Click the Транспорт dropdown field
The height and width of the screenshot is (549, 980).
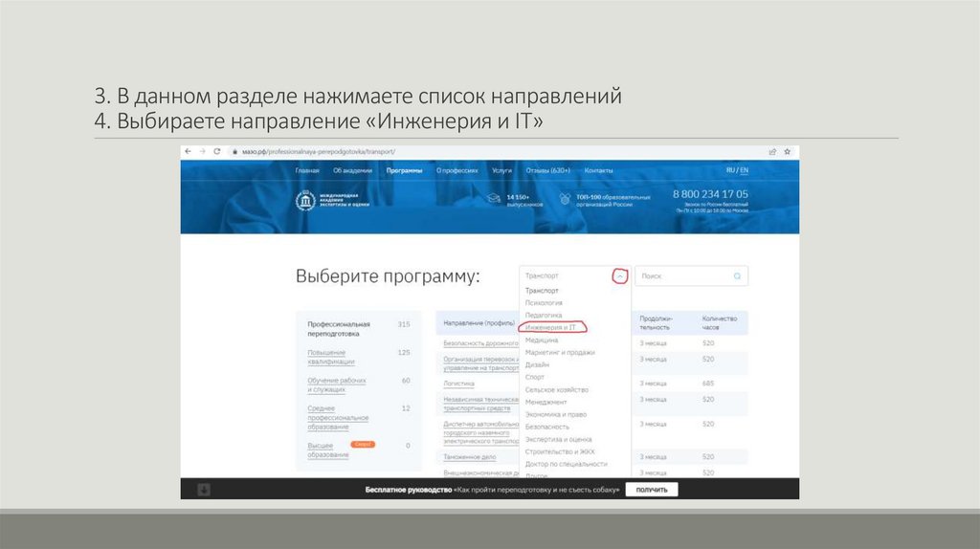click(574, 276)
